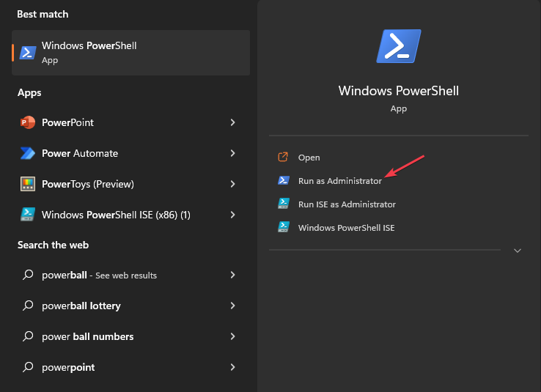This screenshot has height=392, width=541.
Task: Click the large PowerShell logo in details pane
Action: (x=399, y=46)
